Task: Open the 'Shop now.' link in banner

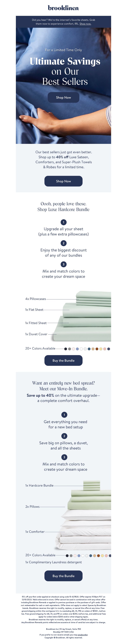Action: point(85,24)
